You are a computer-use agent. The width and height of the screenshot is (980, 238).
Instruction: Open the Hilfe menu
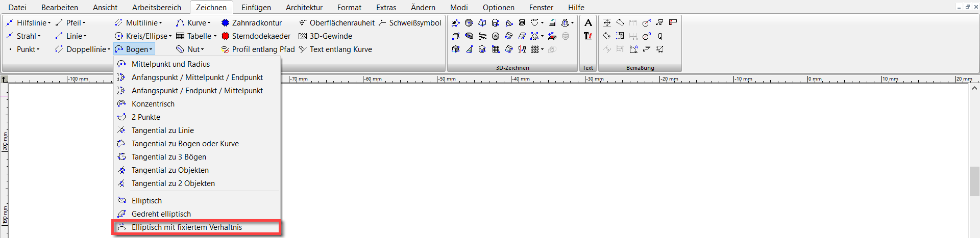(x=576, y=8)
